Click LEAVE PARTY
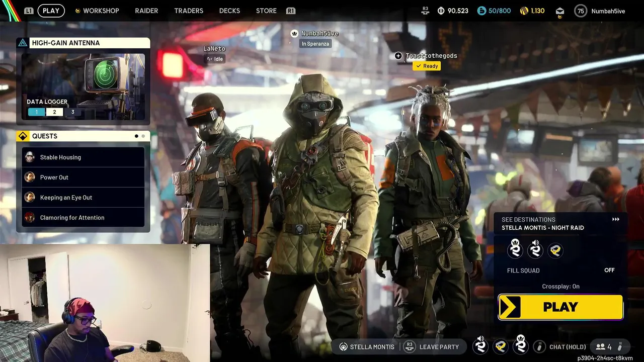 (x=439, y=347)
